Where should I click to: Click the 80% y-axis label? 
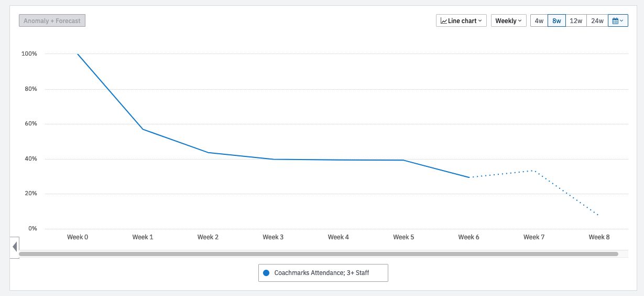(x=31, y=89)
